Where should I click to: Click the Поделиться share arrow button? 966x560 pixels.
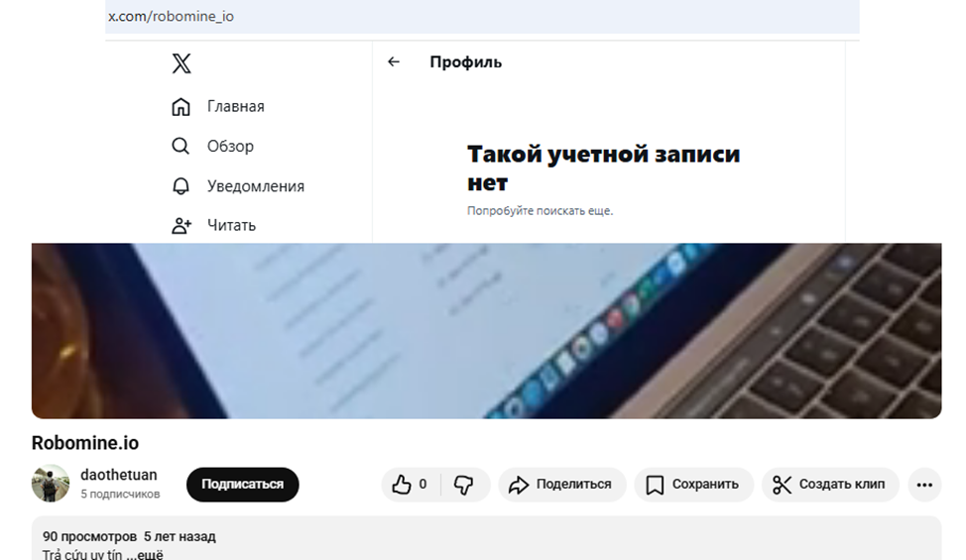(x=562, y=485)
